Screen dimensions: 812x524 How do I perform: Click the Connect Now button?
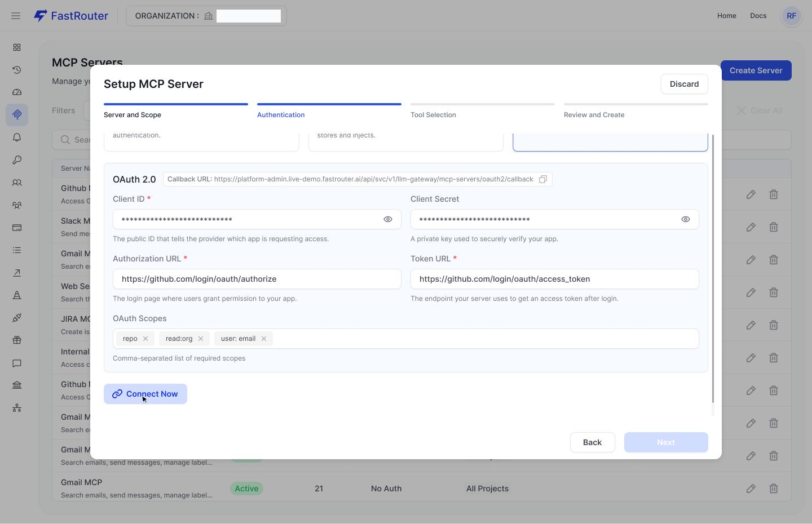pyautogui.click(x=145, y=394)
